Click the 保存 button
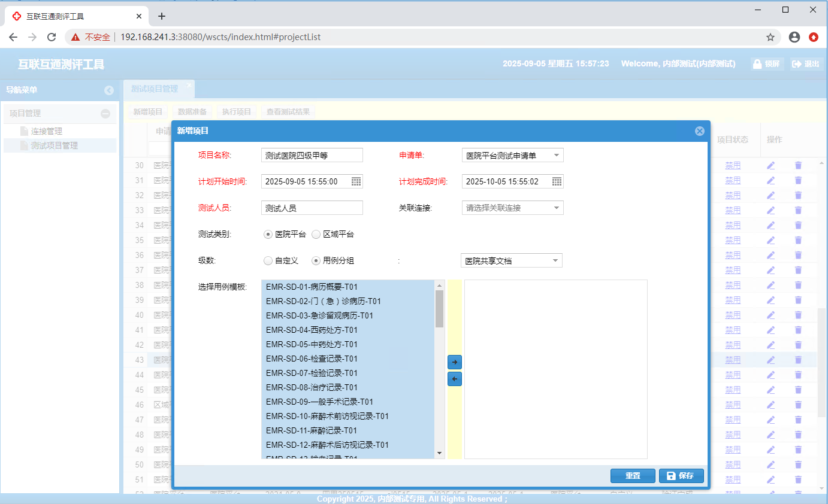 point(681,476)
